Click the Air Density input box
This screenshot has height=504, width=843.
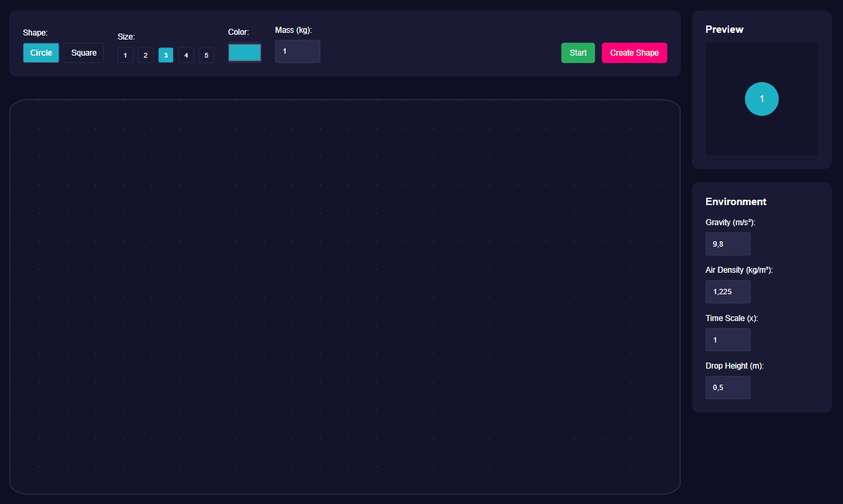[x=728, y=292]
